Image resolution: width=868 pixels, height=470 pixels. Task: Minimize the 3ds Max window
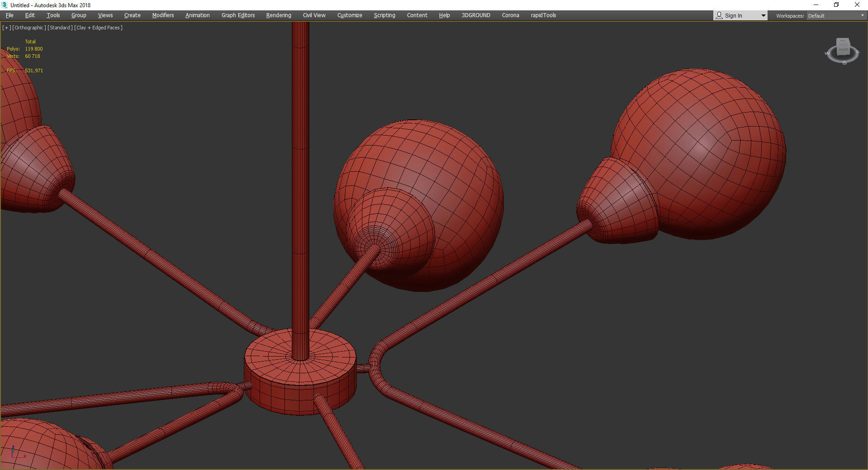click(x=816, y=5)
